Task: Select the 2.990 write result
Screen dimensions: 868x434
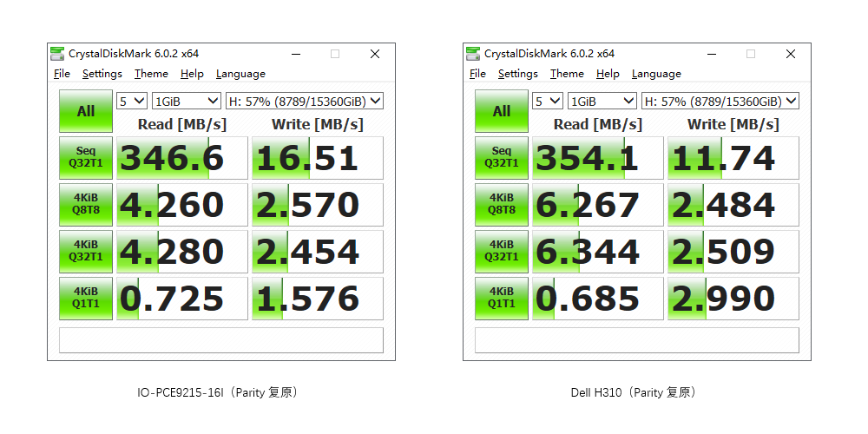Action: (x=733, y=299)
